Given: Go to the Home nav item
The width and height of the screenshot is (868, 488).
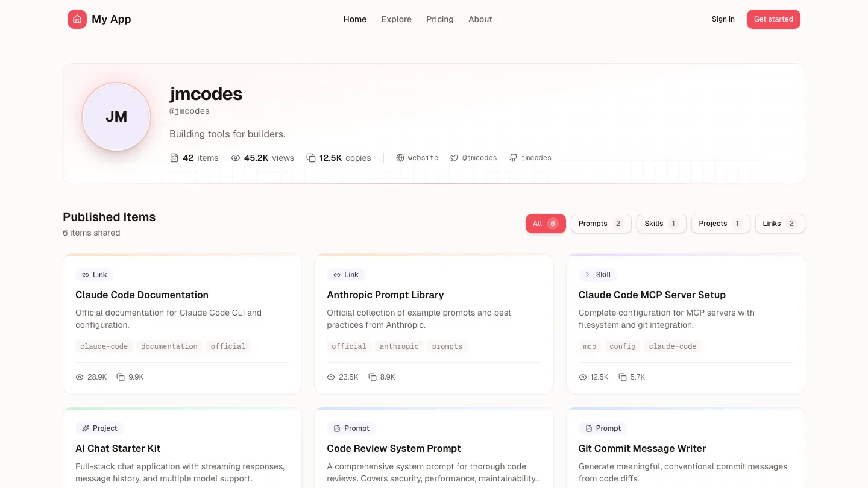Looking at the screenshot, I should pos(355,19).
